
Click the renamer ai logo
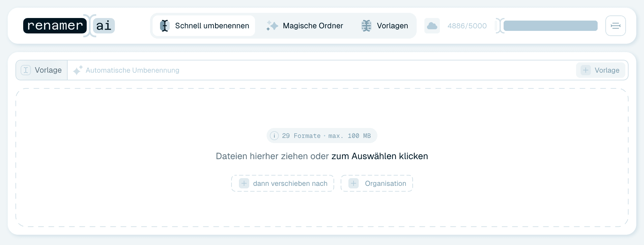click(69, 26)
